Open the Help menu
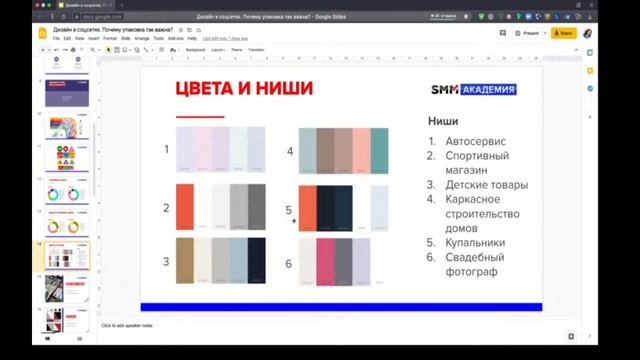640x360 pixels. pos(192,38)
